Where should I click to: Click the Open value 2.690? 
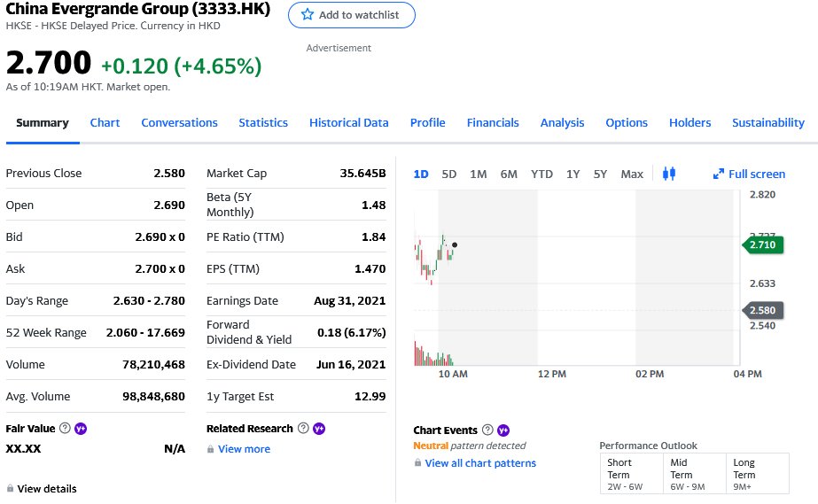169,205
